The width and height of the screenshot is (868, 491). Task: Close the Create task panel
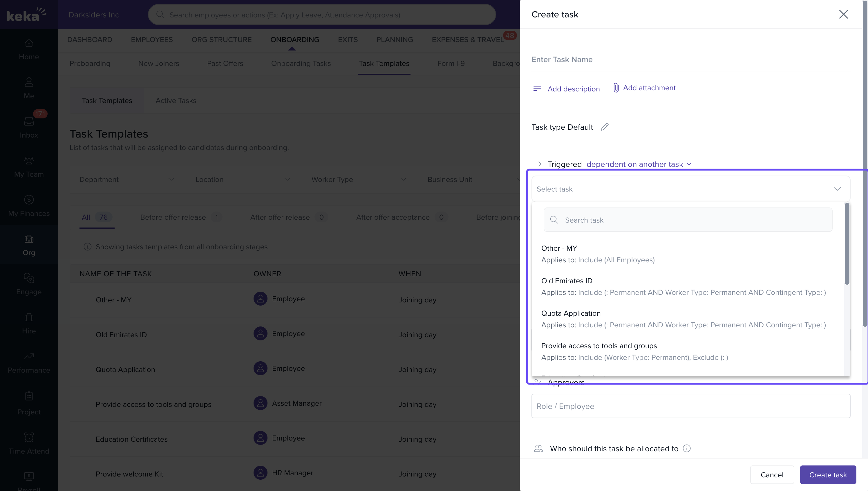point(843,14)
